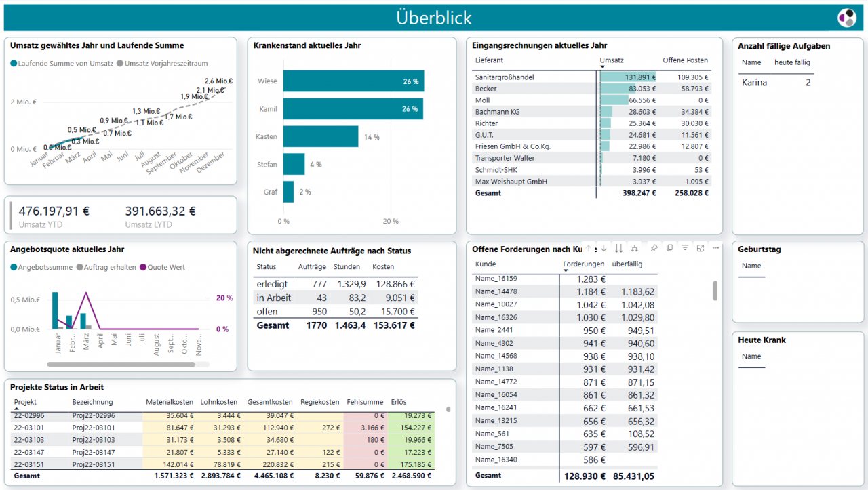Viewport: 868px width, 490px height.
Task: Enable drill-down mode on Offene Forderungen
Action: coord(604,249)
